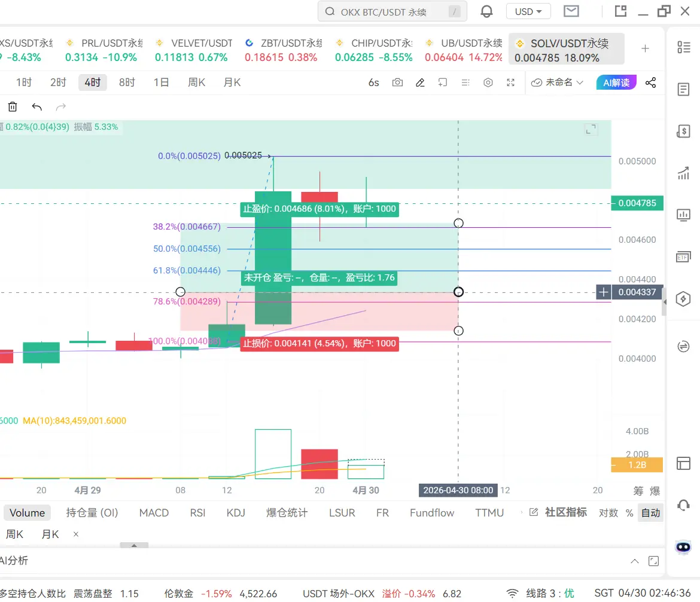Edit community indicators pencil icon
700x602 pixels.
click(534, 512)
